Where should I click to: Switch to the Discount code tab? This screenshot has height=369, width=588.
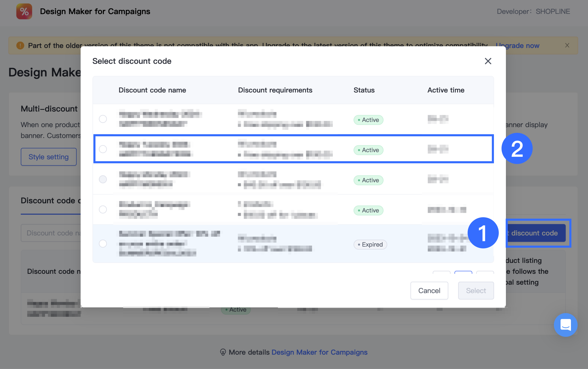click(49, 201)
